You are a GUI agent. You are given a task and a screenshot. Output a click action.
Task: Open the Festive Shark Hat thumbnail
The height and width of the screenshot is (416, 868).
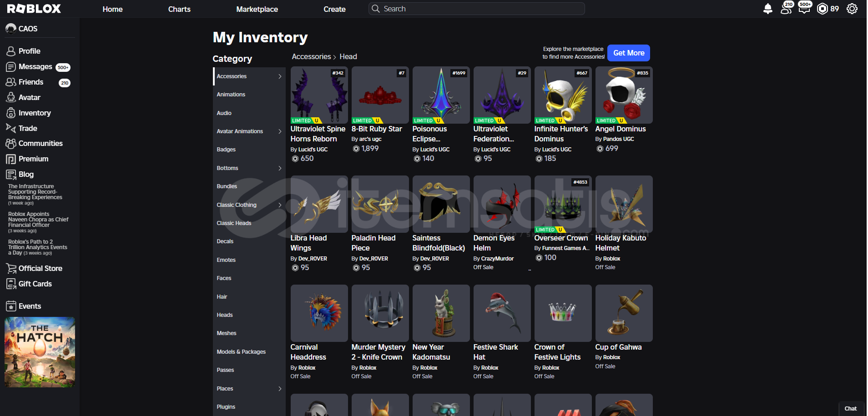[x=502, y=313]
